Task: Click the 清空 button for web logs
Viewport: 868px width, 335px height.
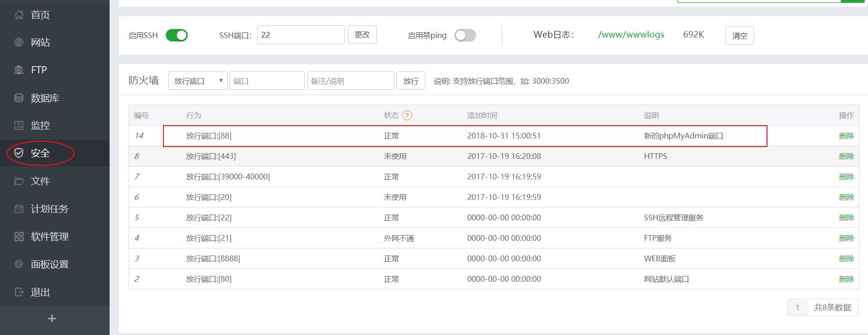Action: (x=739, y=36)
